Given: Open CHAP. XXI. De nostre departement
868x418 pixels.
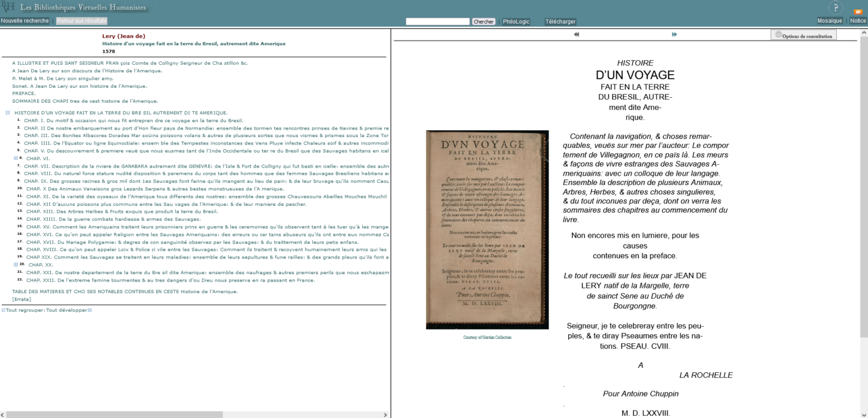Looking at the screenshot, I should [x=208, y=272].
